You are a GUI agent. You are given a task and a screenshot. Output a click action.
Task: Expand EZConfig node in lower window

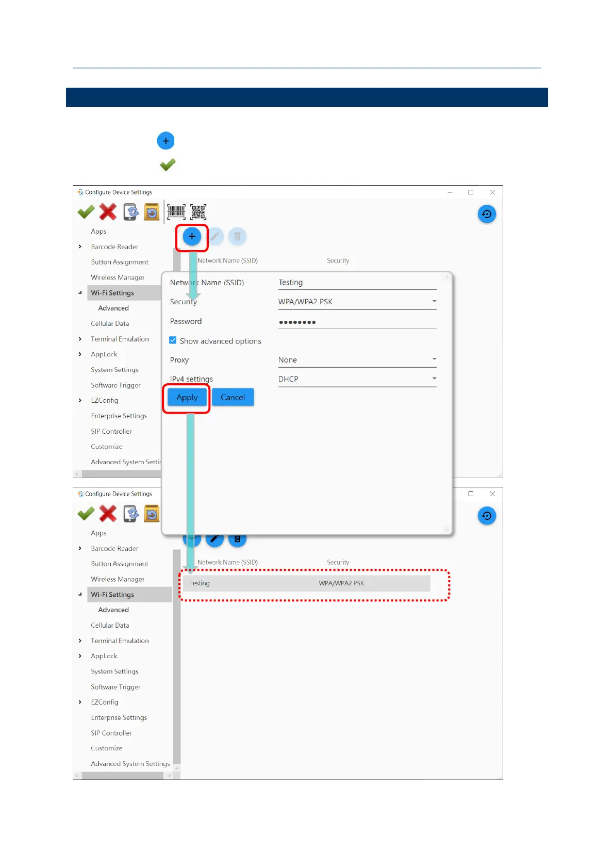80,702
